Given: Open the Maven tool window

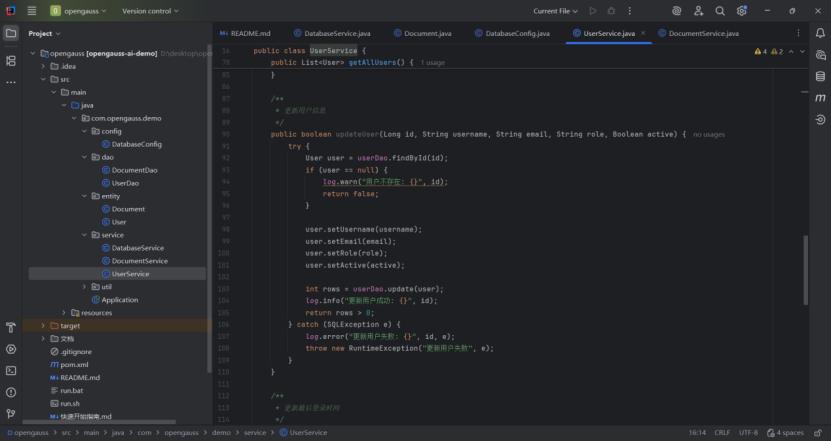Looking at the screenshot, I should (x=820, y=98).
